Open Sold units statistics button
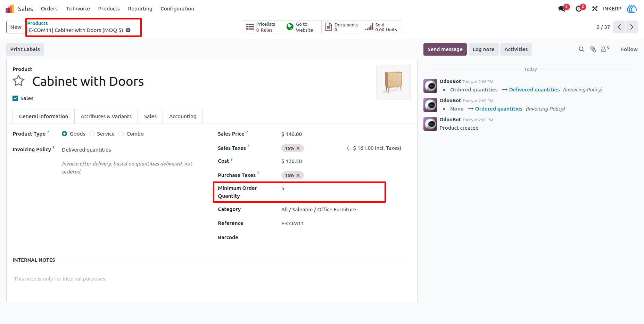This screenshot has height=324, width=644. point(382,27)
